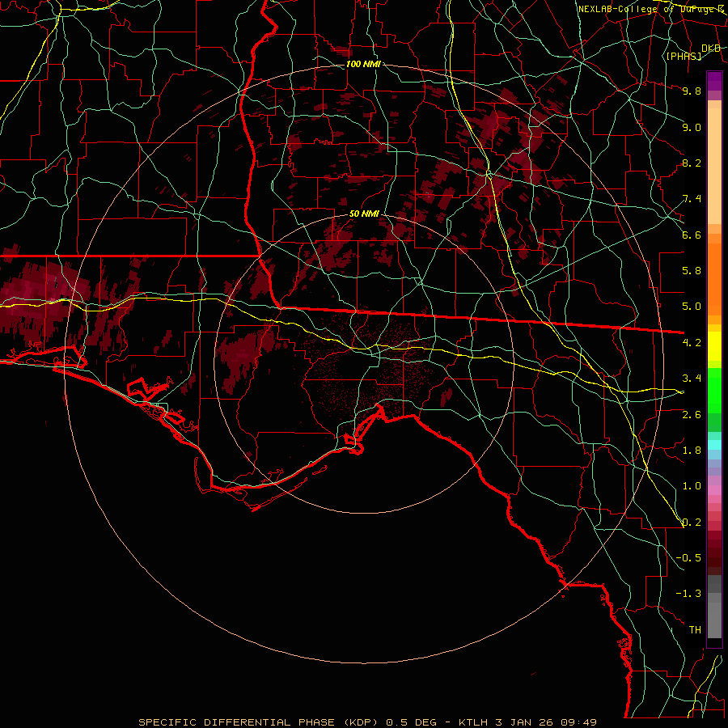Viewport: 728px width, 728px height.
Task: Click the purple top segment of the color bar
Action: (x=714, y=81)
